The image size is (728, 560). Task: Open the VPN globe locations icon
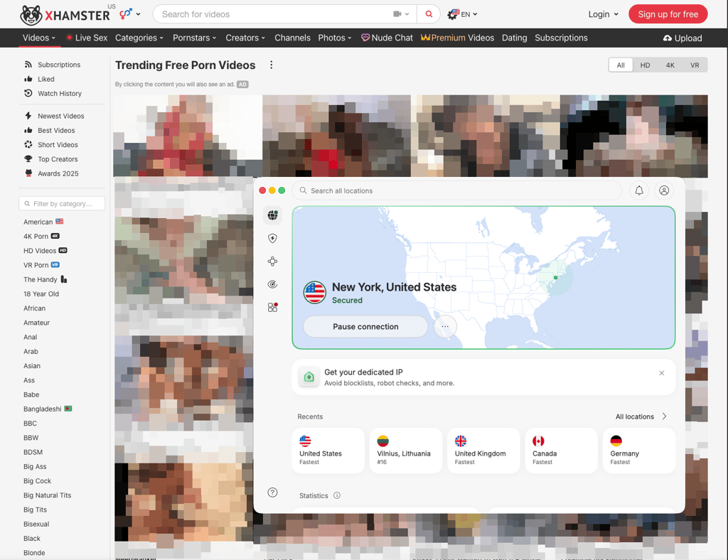click(x=272, y=215)
